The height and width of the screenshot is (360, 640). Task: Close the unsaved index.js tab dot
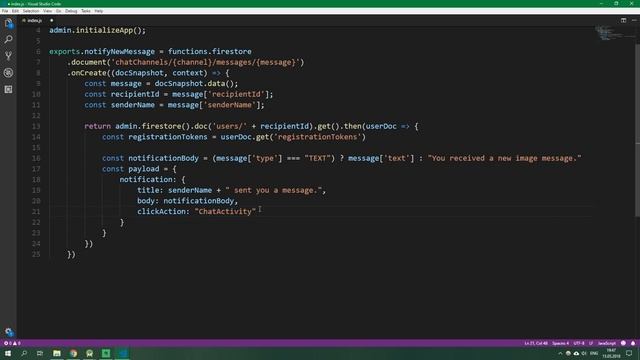click(51, 20)
